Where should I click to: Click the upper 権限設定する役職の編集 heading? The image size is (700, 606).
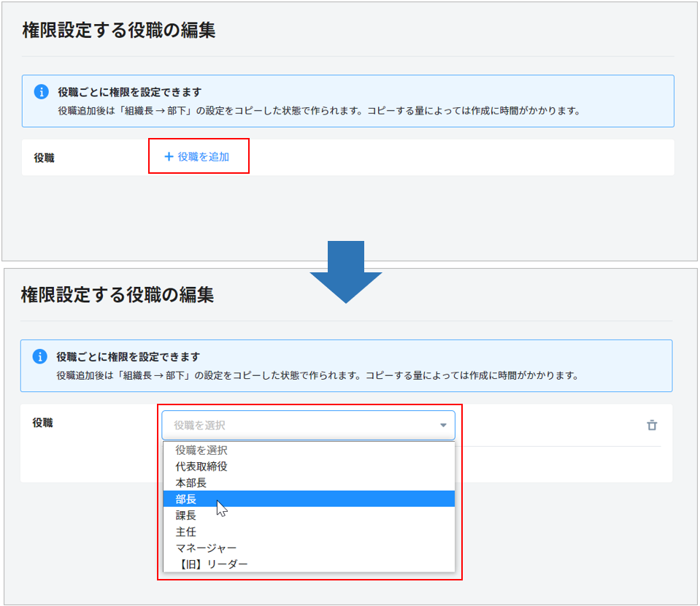click(x=118, y=31)
